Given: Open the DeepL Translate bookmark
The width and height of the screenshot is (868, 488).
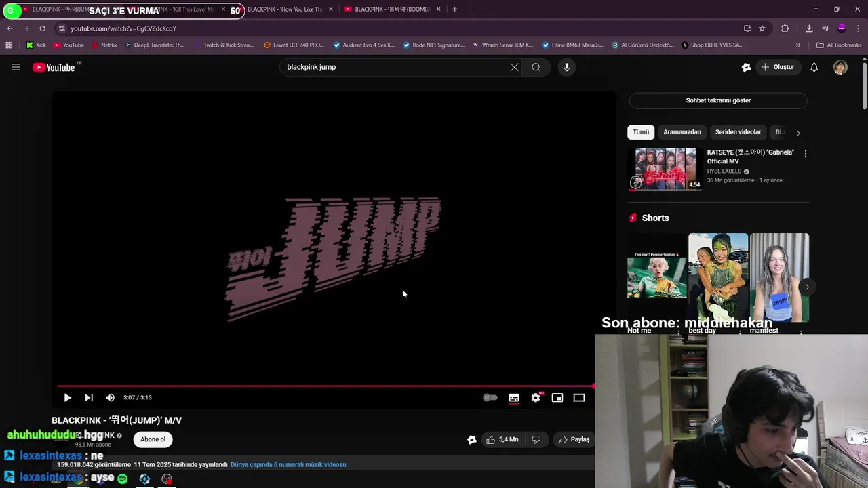Looking at the screenshot, I should click(155, 45).
